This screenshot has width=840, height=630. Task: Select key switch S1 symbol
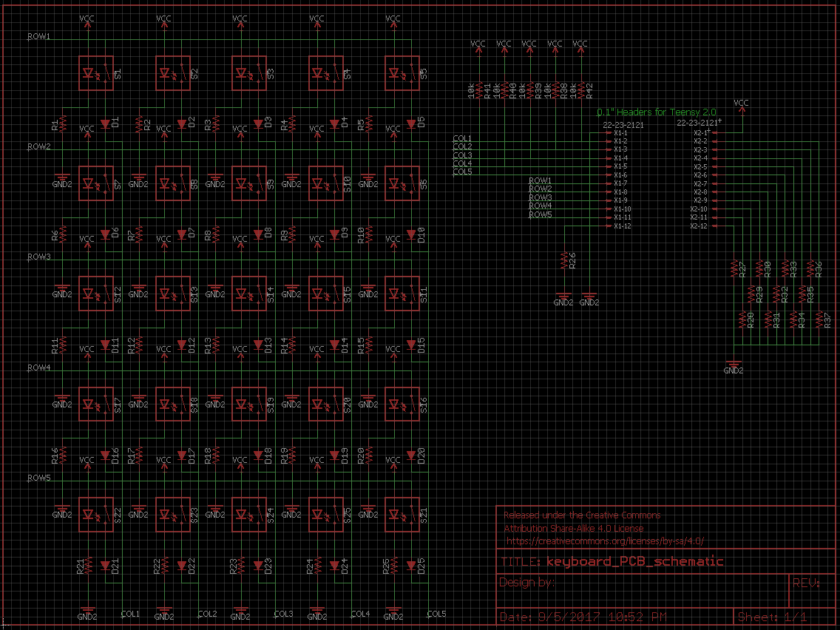point(95,72)
